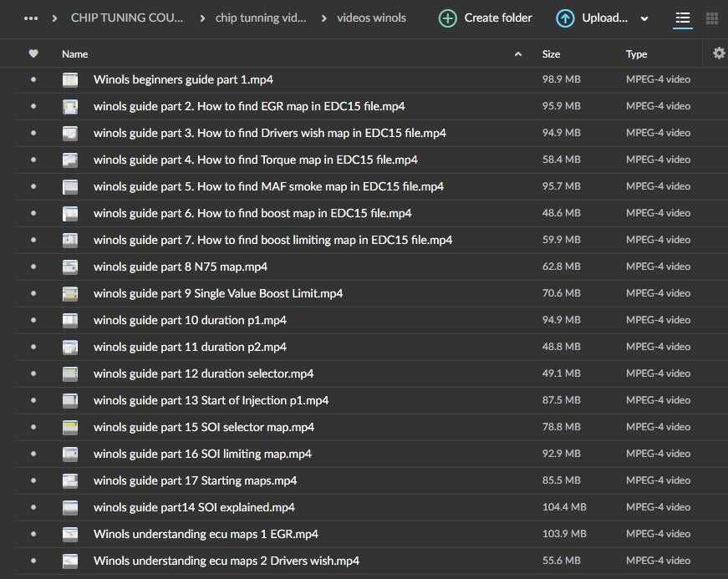Click the Create folder plus icon
Viewport: 728px width, 579px height.
pos(448,18)
